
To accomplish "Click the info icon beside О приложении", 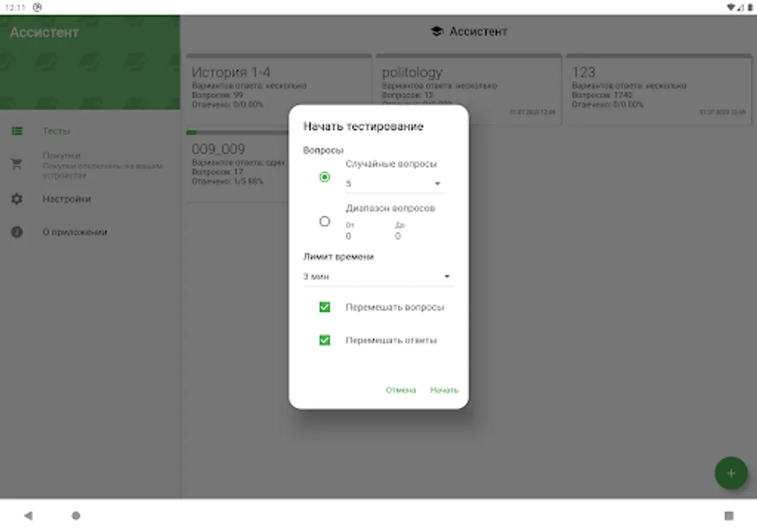I will [17, 232].
